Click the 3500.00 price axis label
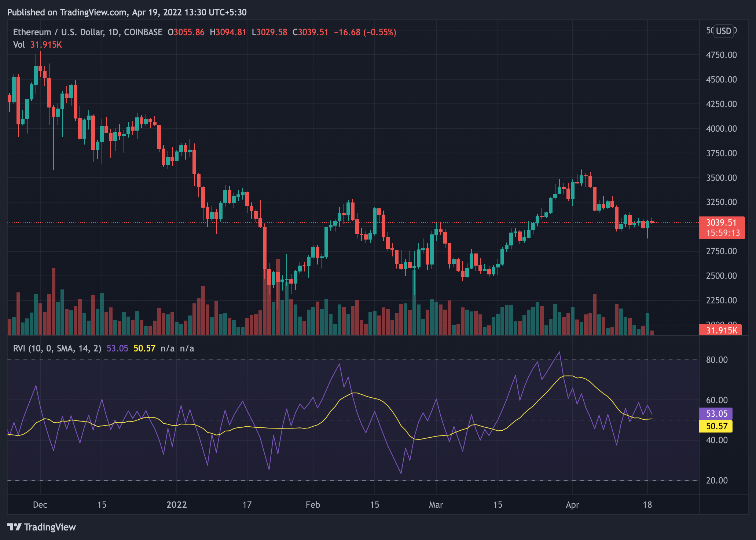The image size is (756, 540). [x=721, y=178]
